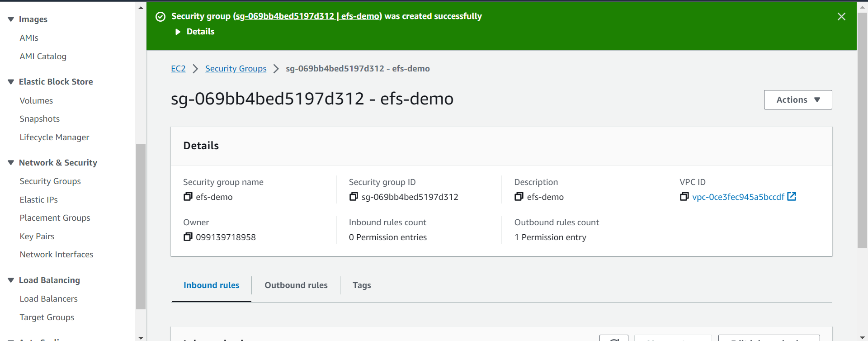Navigate to Security Groups breadcrumb link
The image size is (868, 341).
[x=236, y=69]
